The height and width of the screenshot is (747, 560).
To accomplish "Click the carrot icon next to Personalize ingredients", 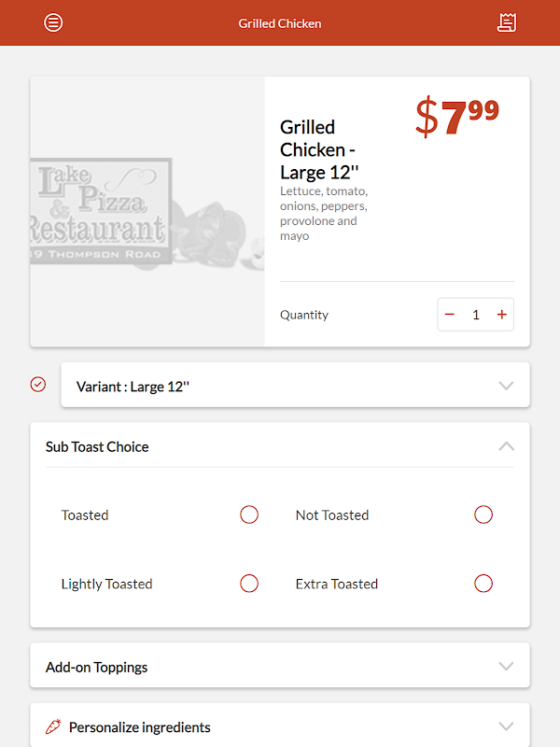I will [x=53, y=726].
